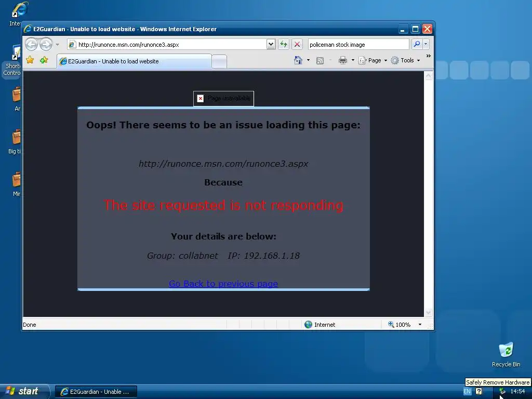Image resolution: width=532 pixels, height=399 pixels.
Task: Select the Mir... briefcase desktop icon
Action: pyautogui.click(x=16, y=184)
